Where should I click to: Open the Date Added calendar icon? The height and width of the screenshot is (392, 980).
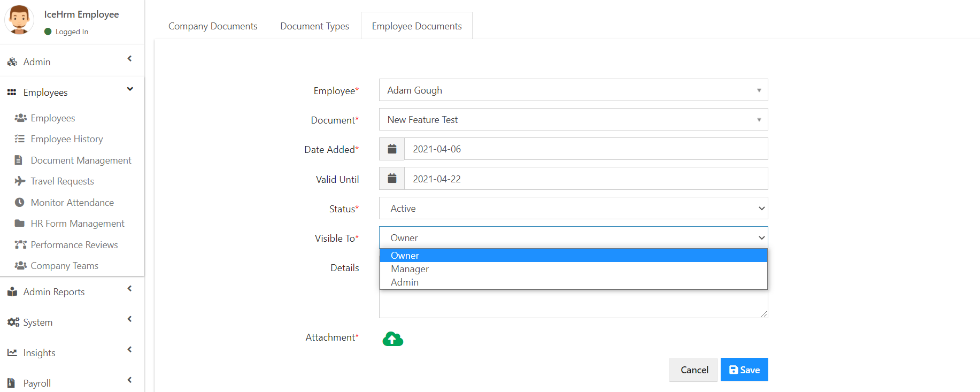click(x=392, y=149)
